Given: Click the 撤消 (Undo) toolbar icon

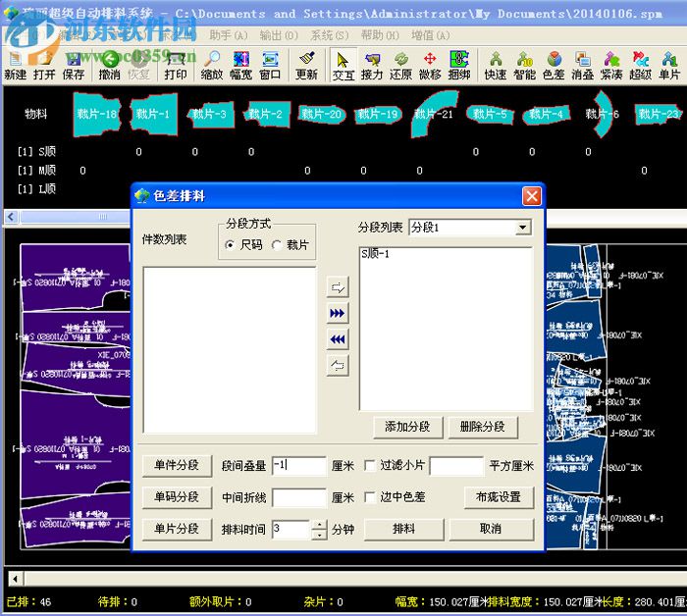Looking at the screenshot, I should point(110,66).
